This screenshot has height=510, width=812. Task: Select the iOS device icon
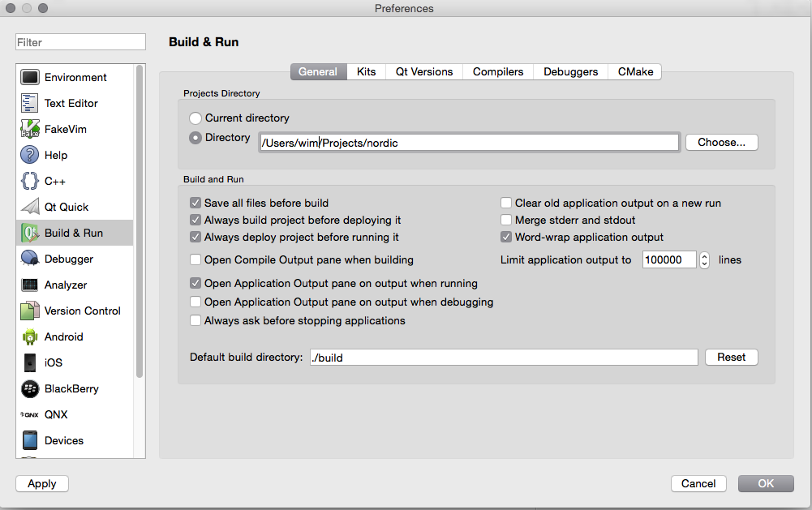pyautogui.click(x=29, y=362)
